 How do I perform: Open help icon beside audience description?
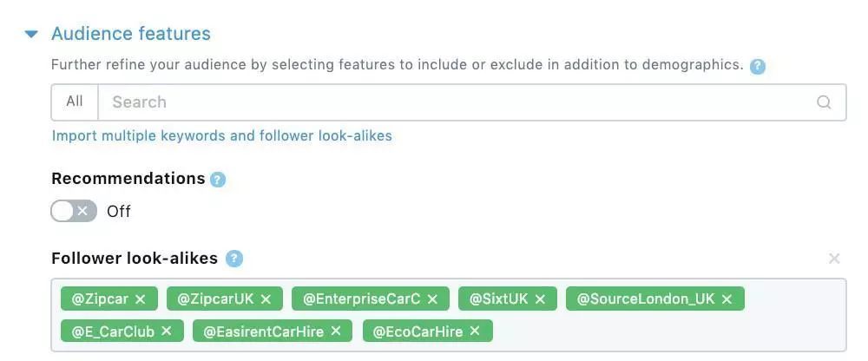(758, 66)
